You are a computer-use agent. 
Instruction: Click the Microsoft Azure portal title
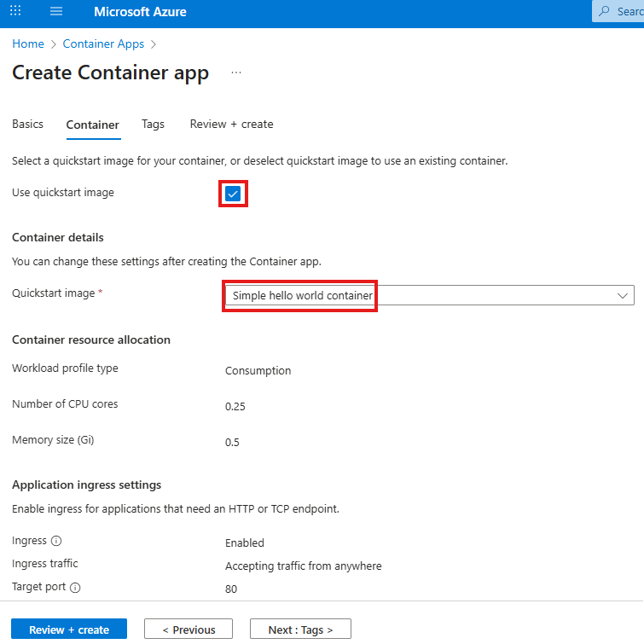[140, 12]
